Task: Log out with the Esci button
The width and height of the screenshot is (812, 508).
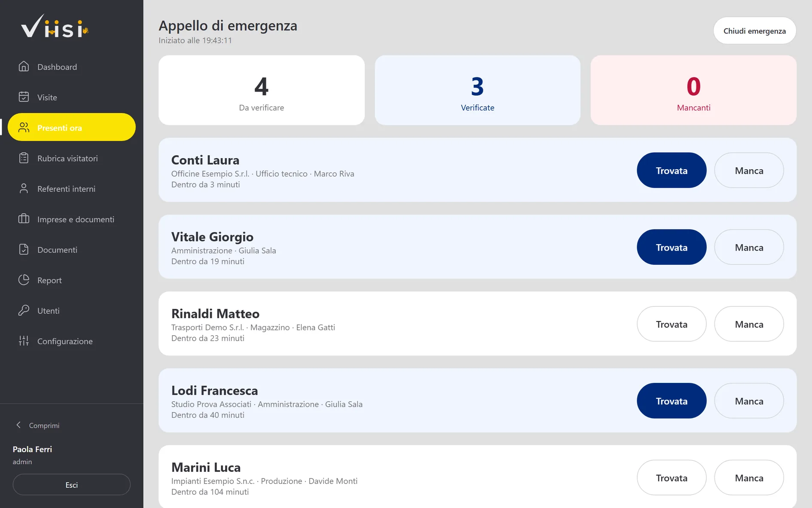Action: pyautogui.click(x=72, y=485)
